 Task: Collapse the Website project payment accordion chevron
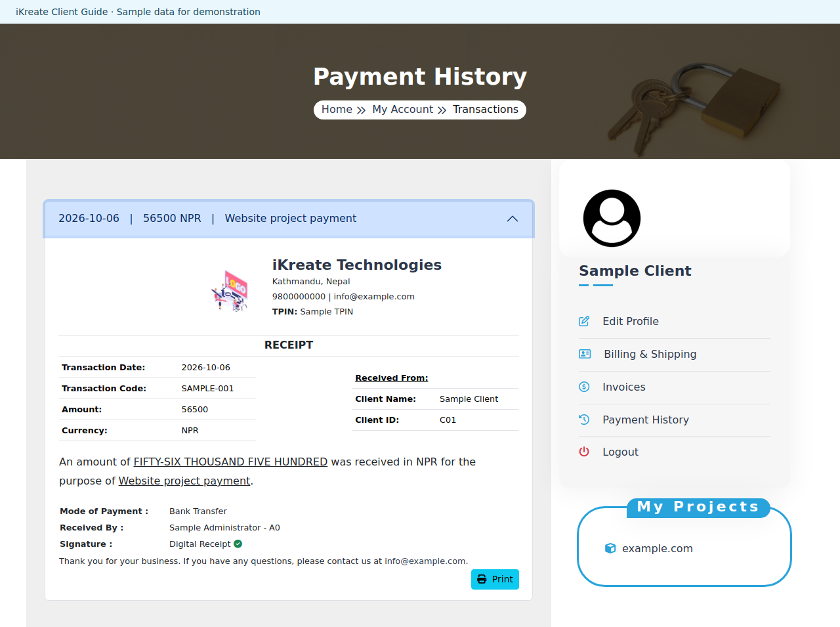pyautogui.click(x=513, y=219)
